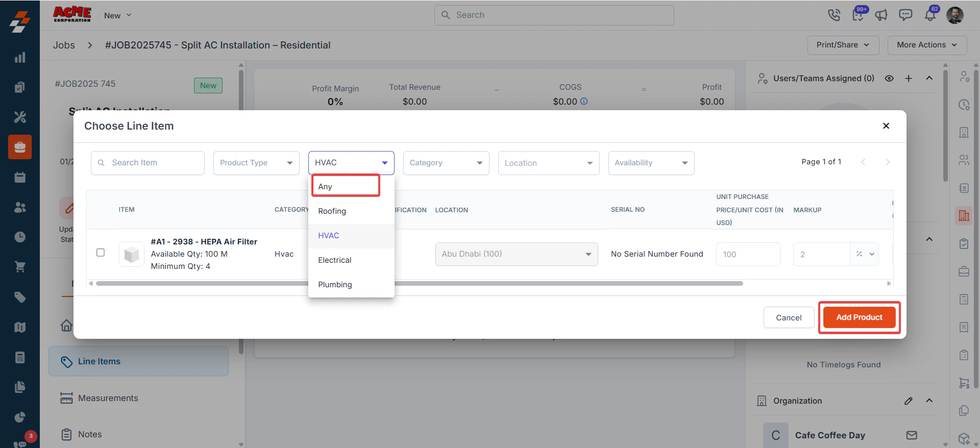Click HEPA Air Filter item thumbnail
This screenshot has width=980, height=448.
tap(132, 254)
